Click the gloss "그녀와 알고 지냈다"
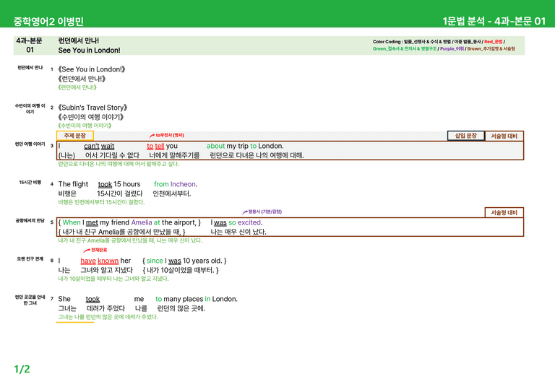 [106, 270]
